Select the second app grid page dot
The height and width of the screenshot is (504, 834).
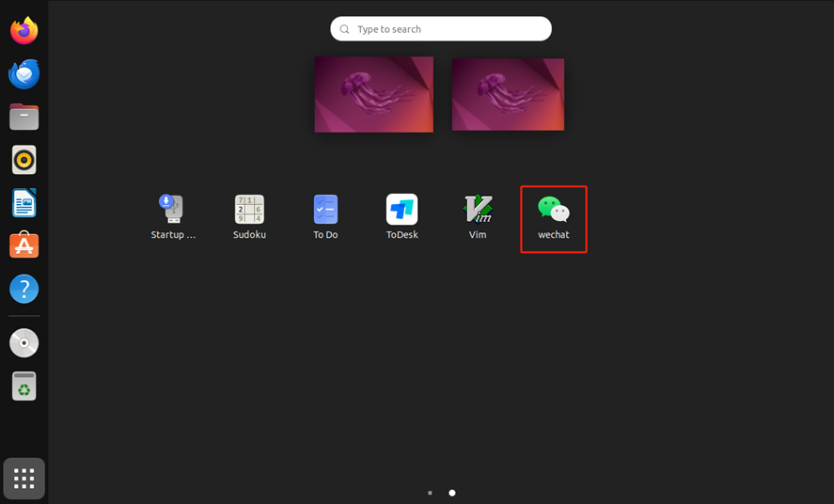(x=452, y=493)
